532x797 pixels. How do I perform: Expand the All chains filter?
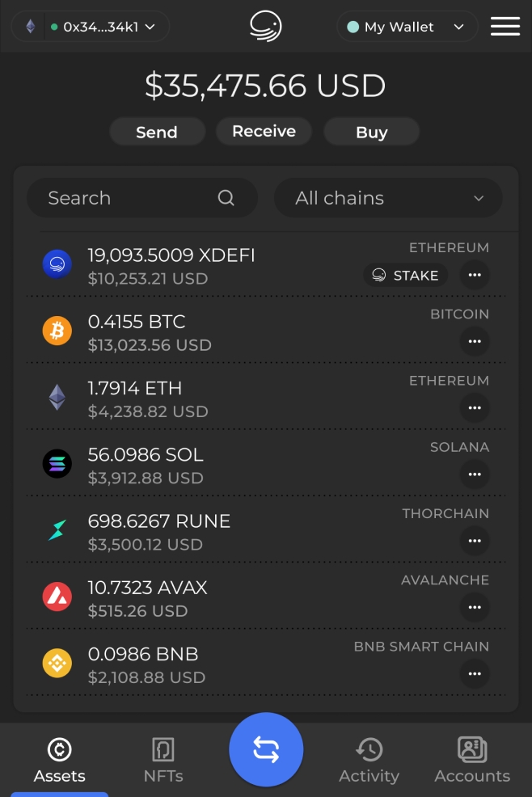[x=389, y=198]
